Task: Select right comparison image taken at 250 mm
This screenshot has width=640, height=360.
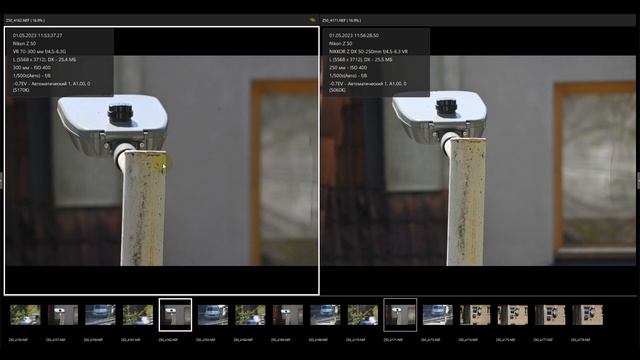Action: point(478,160)
